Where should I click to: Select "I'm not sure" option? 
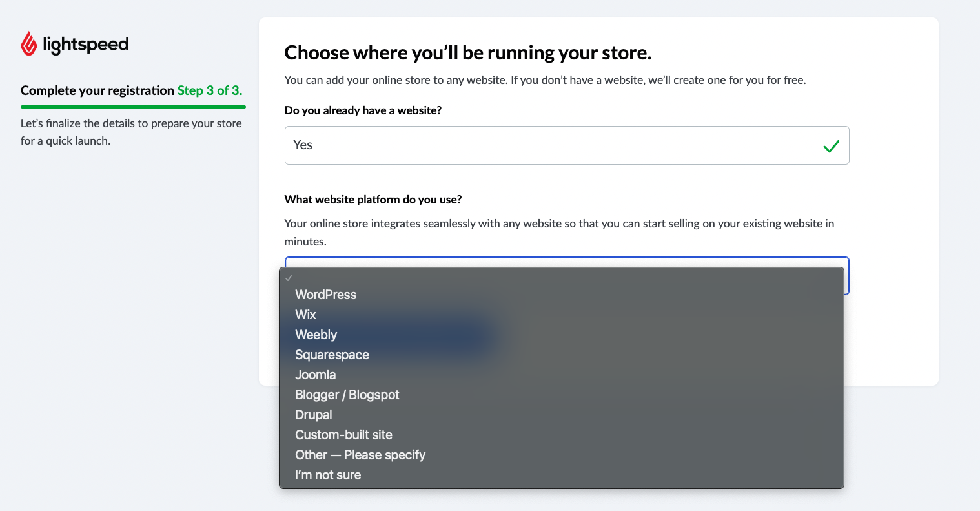[x=562, y=475]
